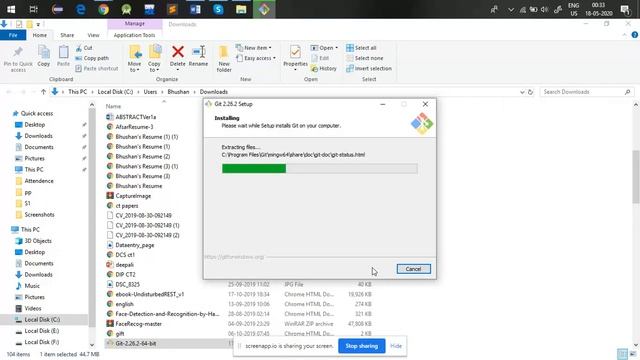Switch to the Home ribbon tab
The width and height of the screenshot is (640, 360).
coord(40,35)
